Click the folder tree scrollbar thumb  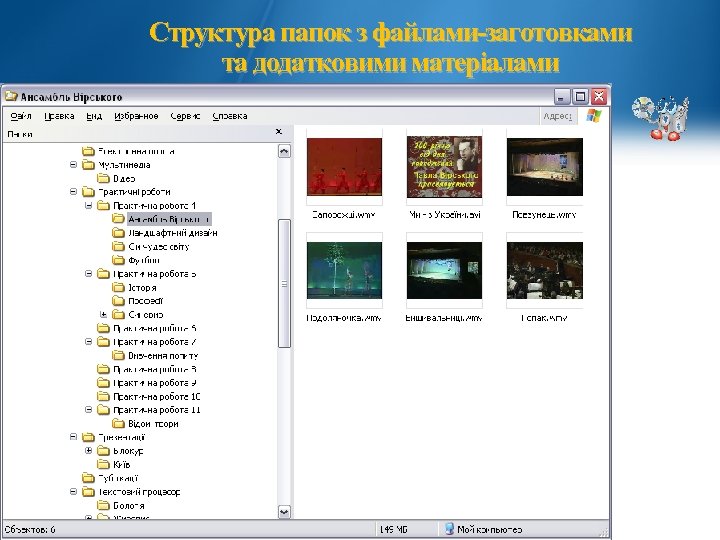(284, 284)
